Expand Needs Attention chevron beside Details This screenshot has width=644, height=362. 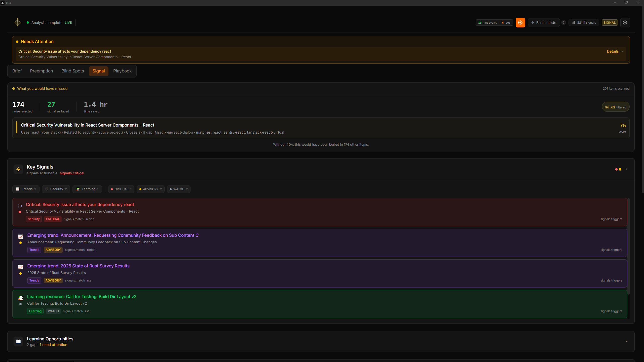tap(622, 52)
